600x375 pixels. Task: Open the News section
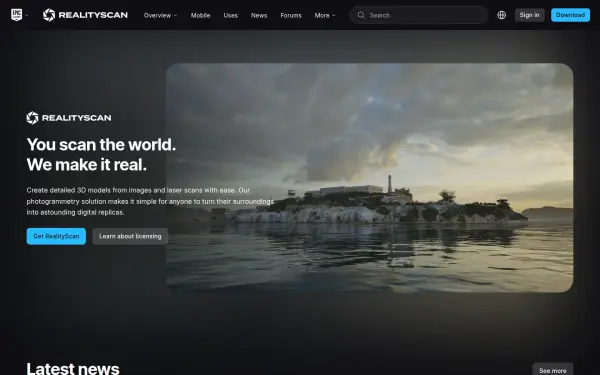[259, 15]
